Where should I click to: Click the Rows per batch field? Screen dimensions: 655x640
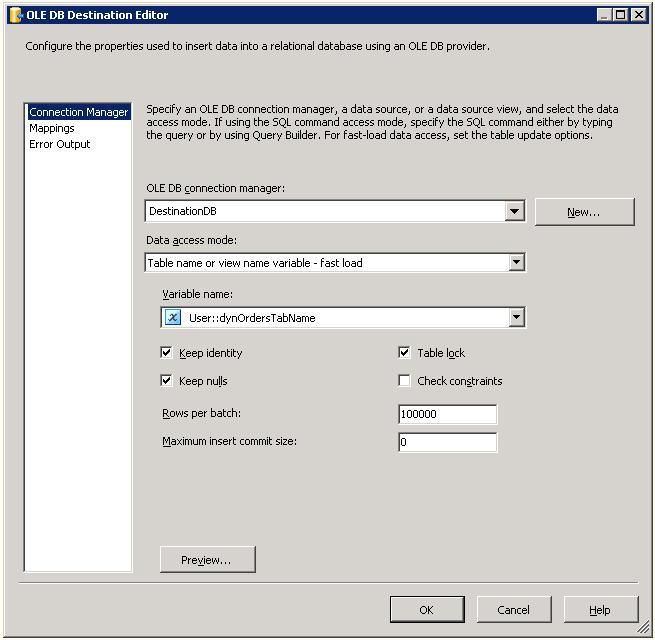(x=448, y=414)
